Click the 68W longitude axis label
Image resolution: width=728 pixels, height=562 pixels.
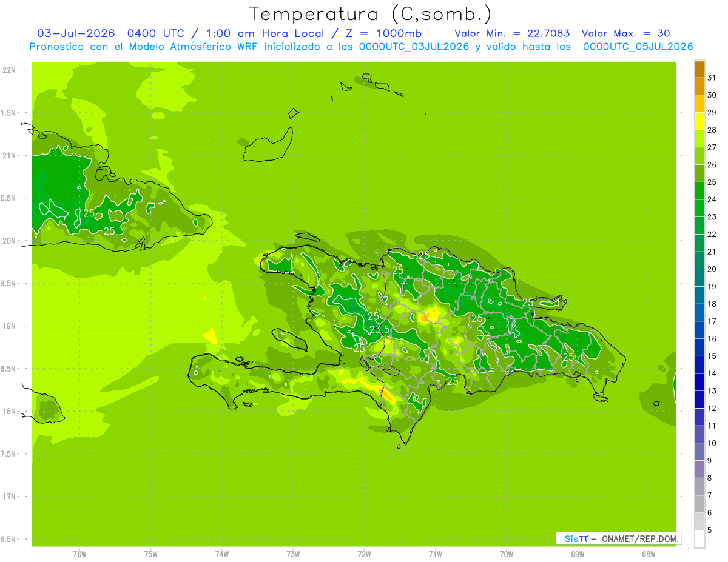(x=649, y=554)
